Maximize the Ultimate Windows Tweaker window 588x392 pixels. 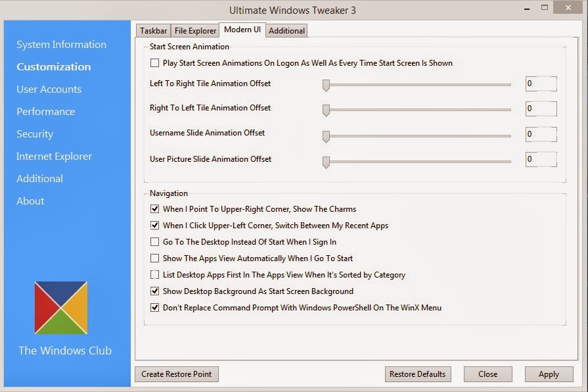[545, 7]
